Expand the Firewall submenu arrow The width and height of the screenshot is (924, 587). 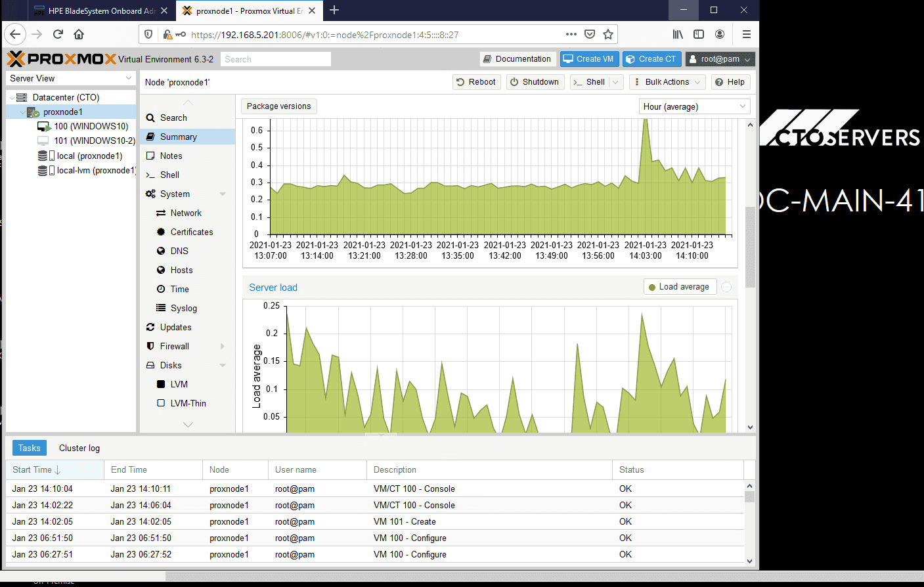223,347
